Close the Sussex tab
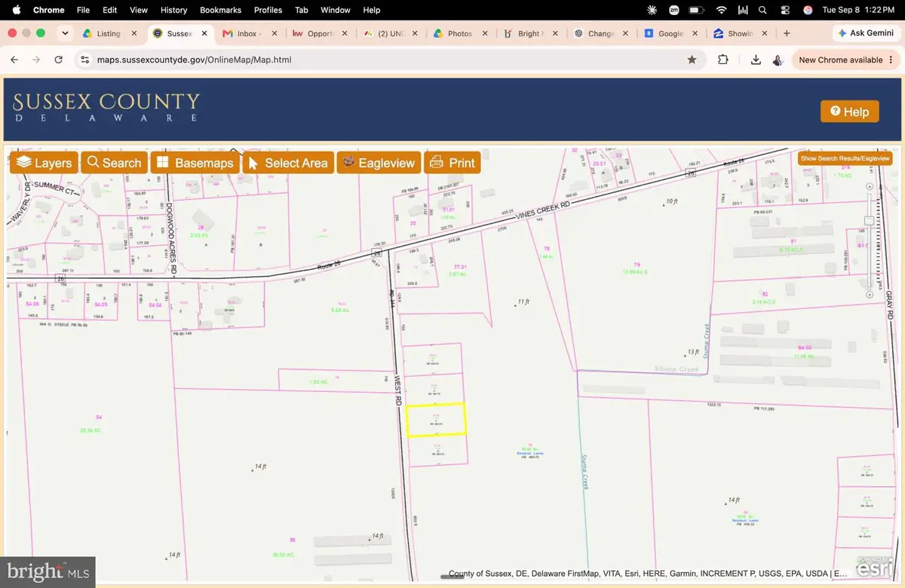Screen dimensions: 905x588 coord(204,33)
